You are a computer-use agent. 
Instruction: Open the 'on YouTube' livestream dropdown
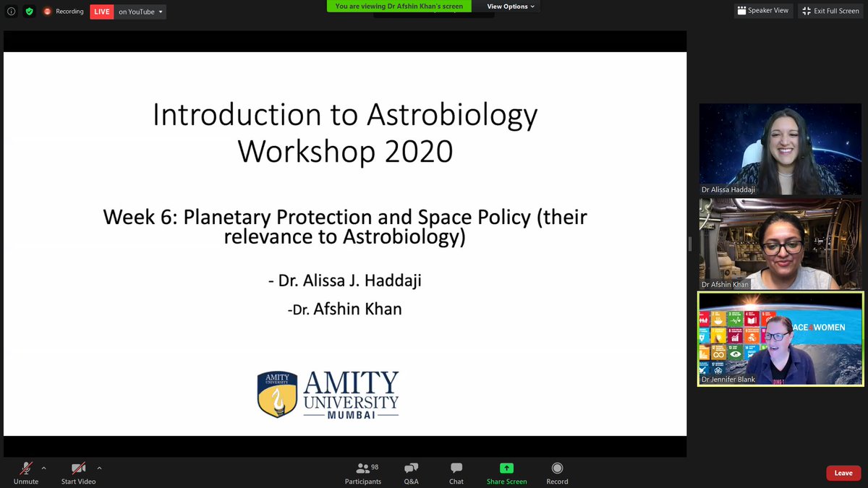click(x=140, y=12)
